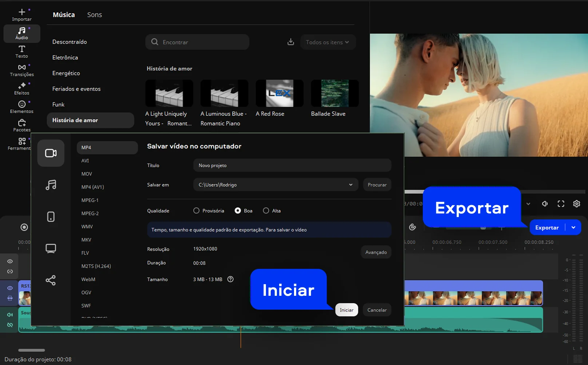
Task: Click the Procurar browse button
Action: point(377,185)
